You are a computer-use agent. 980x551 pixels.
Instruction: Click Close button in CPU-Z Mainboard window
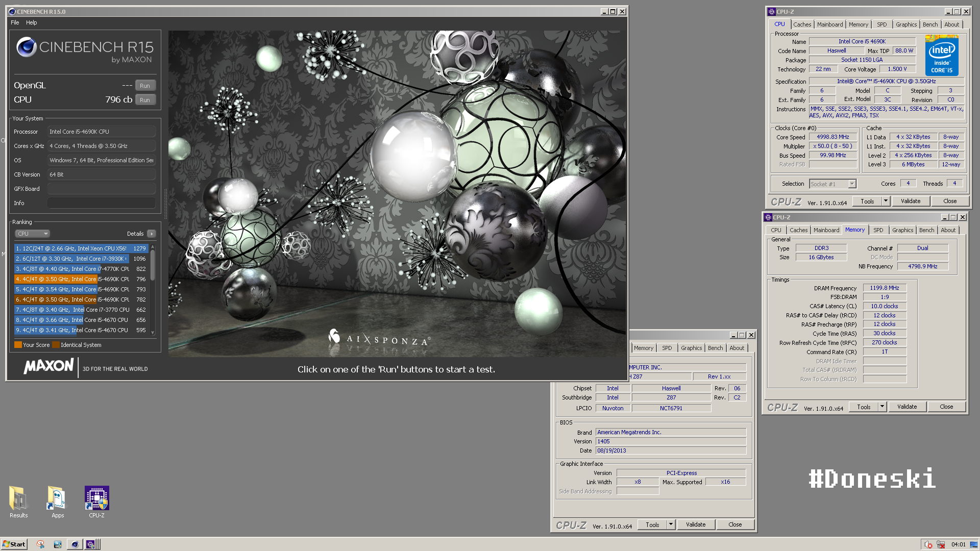coord(735,525)
